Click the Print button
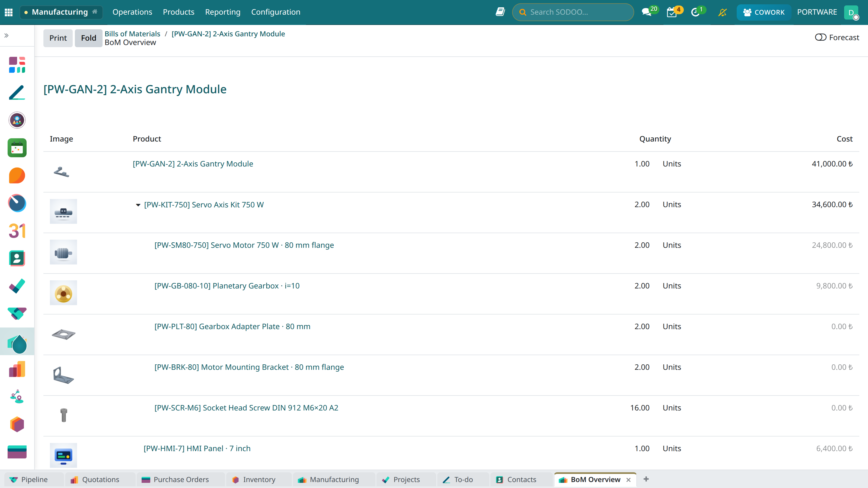Screen dimensions: 868x488 click(x=58, y=38)
